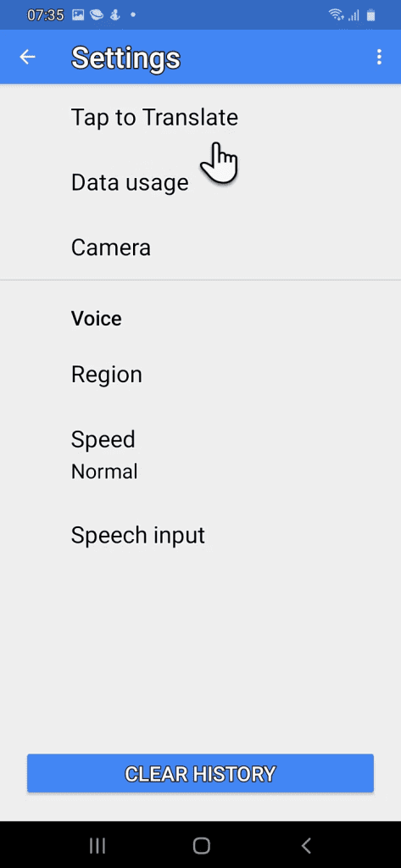Tap the Android recent apps button
The width and height of the screenshot is (401, 868).
coord(97,845)
